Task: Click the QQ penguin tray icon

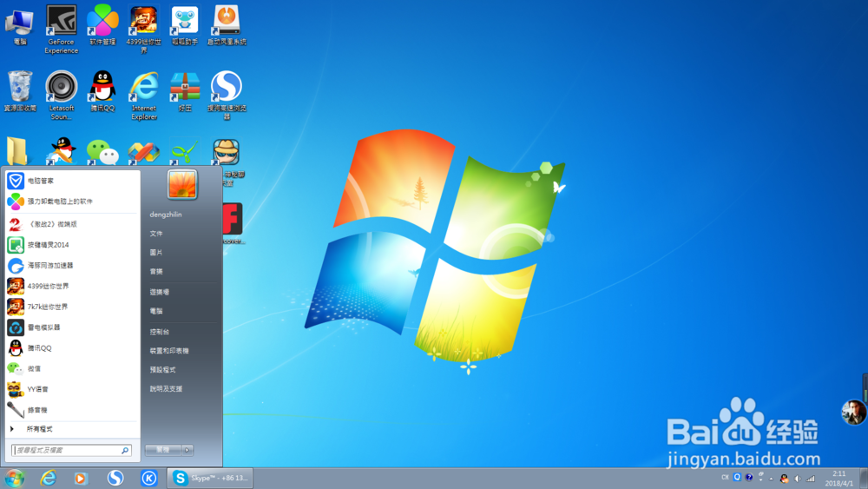Action: point(784,479)
